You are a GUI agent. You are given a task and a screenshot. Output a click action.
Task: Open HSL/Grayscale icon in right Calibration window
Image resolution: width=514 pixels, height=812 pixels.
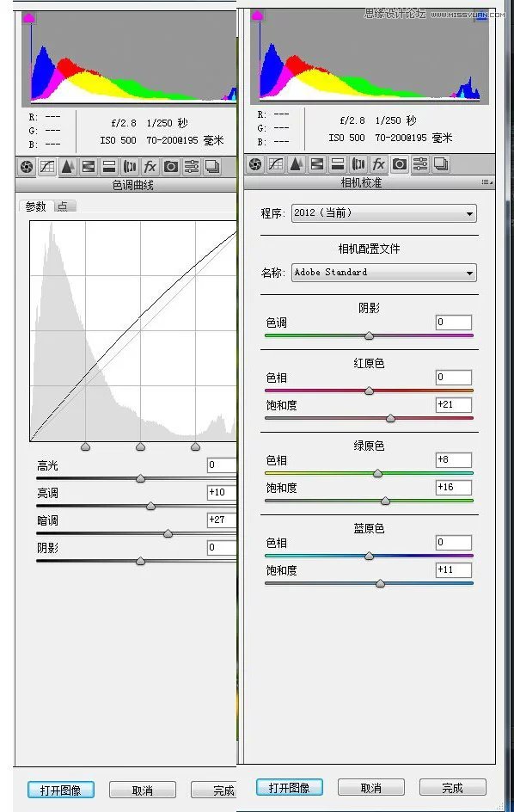(x=317, y=164)
